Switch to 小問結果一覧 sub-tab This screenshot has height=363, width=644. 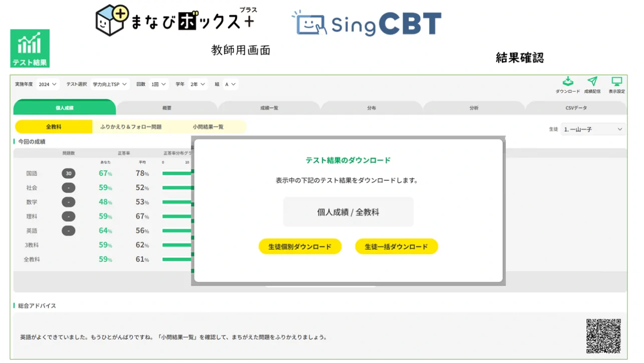pos(208,127)
